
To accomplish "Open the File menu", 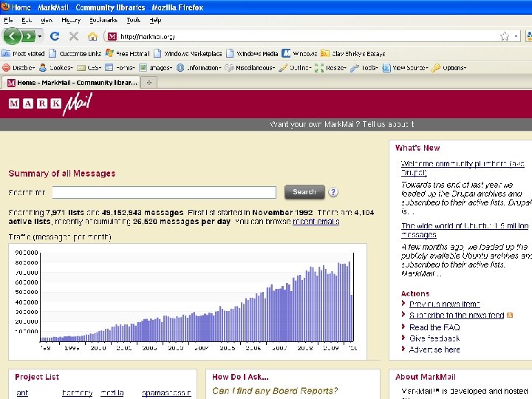I will coord(8,21).
